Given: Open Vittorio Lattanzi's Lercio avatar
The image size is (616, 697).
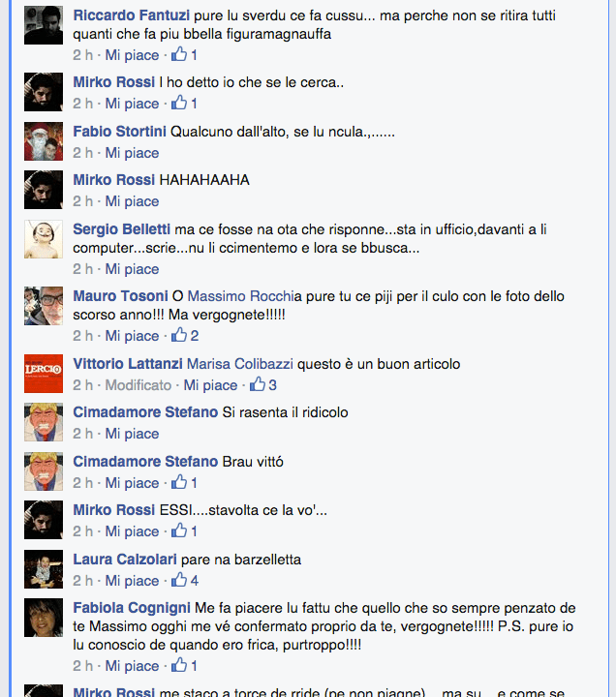Looking at the screenshot, I should point(44,374).
